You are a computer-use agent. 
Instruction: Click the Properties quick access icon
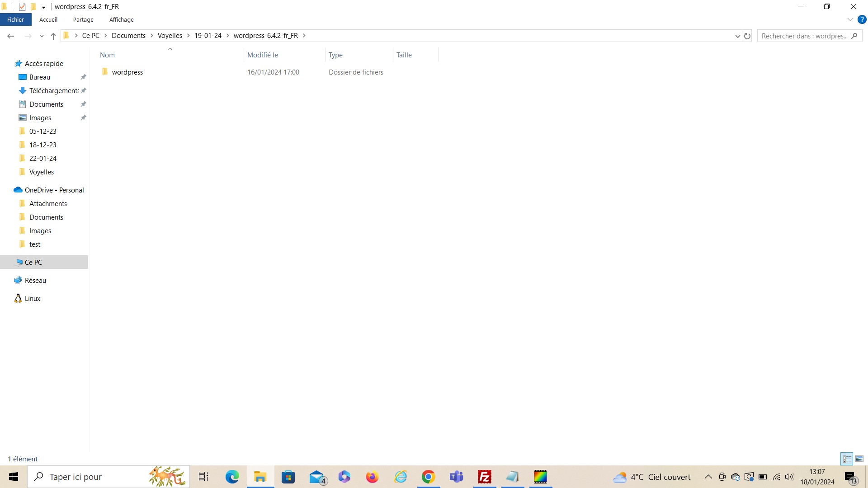pos(22,7)
